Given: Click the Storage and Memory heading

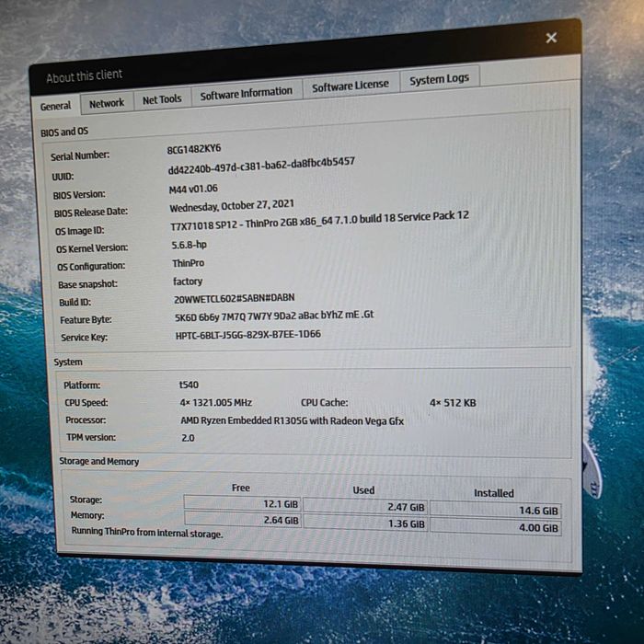Looking at the screenshot, I should [99, 461].
